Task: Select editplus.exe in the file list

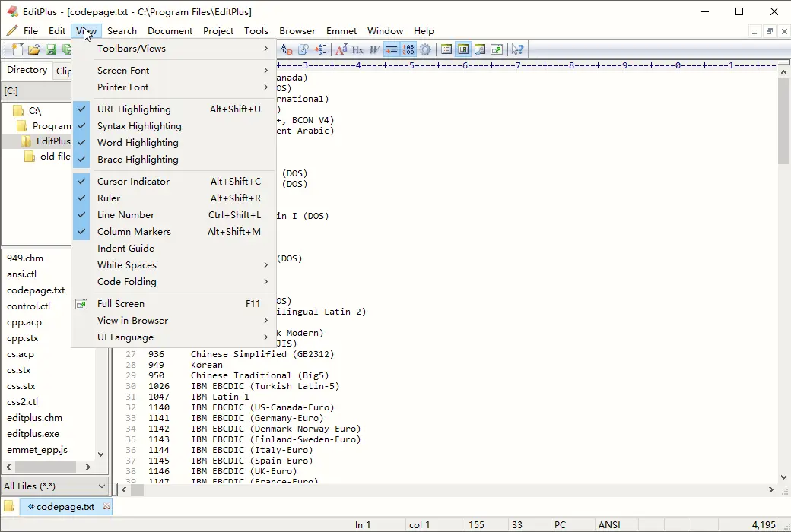Action: pos(33,434)
